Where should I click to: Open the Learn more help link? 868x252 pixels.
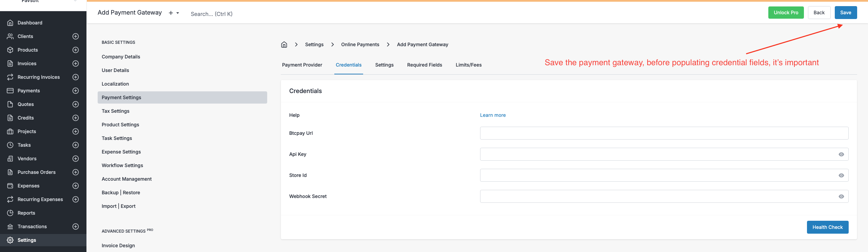pos(493,115)
